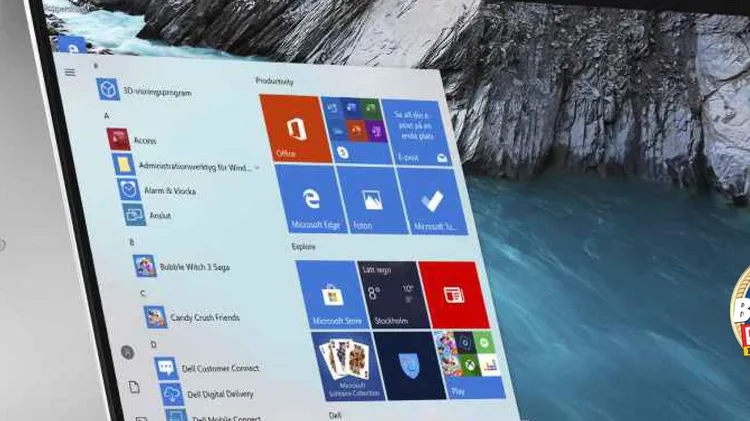Image resolution: width=750 pixels, height=421 pixels.
Task: Click the letter D heading in app list
Action: (x=153, y=344)
